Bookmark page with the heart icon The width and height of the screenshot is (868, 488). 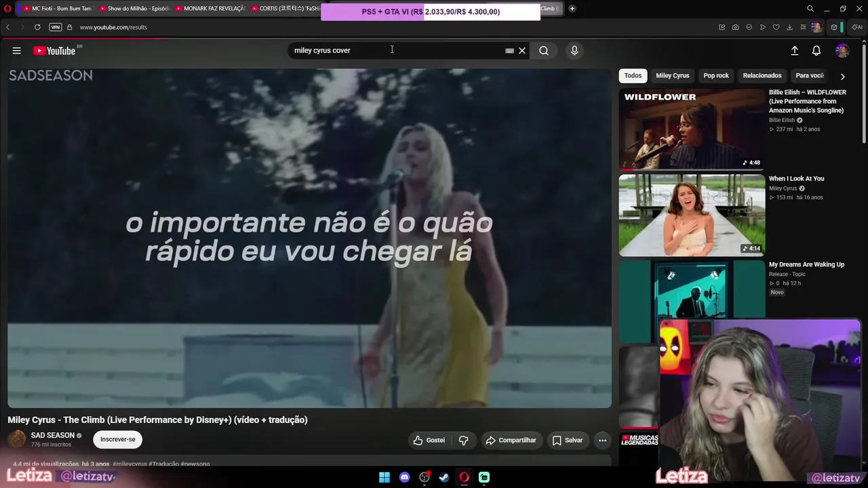pos(776,27)
